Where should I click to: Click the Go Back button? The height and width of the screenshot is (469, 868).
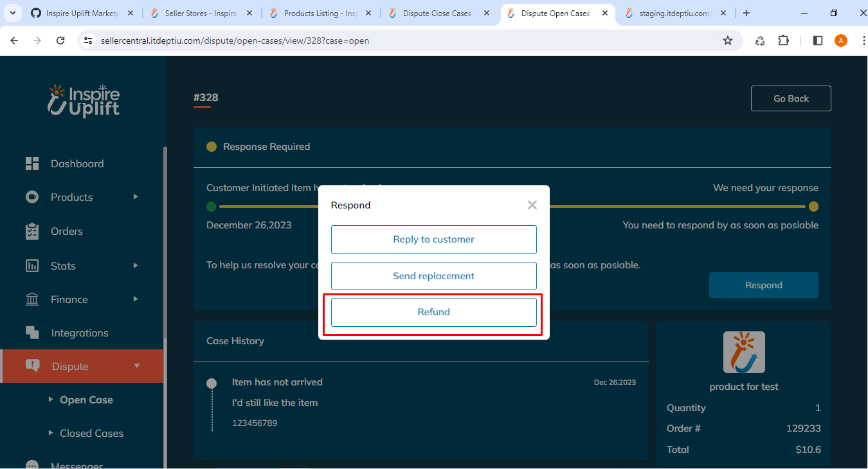(791, 98)
